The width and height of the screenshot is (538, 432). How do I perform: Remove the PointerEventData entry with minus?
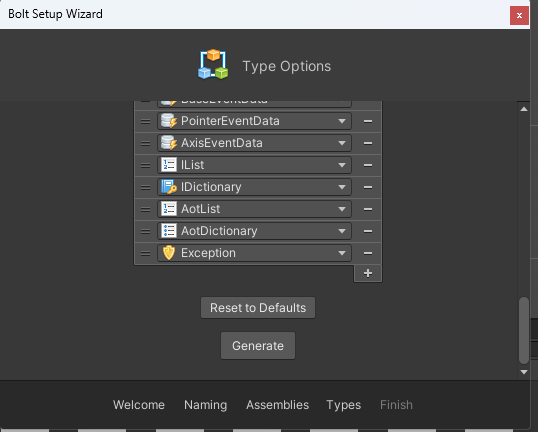coord(368,121)
